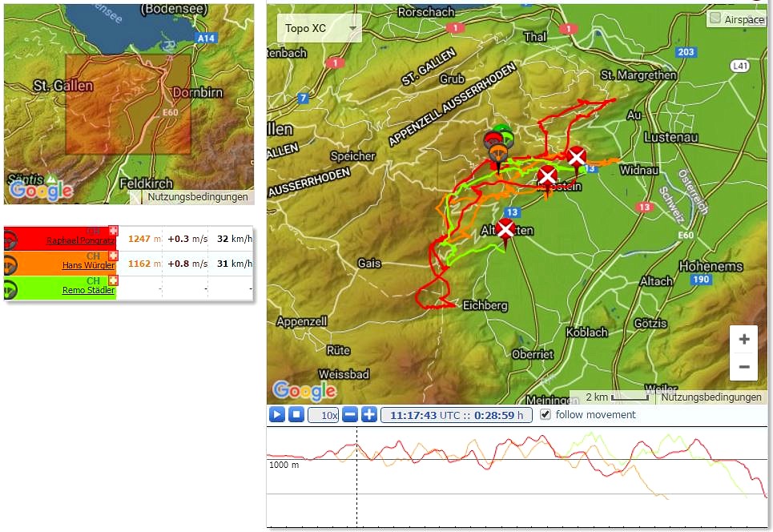Click the Lustenau map label
Screen dimensions: 773x532
tap(671, 137)
